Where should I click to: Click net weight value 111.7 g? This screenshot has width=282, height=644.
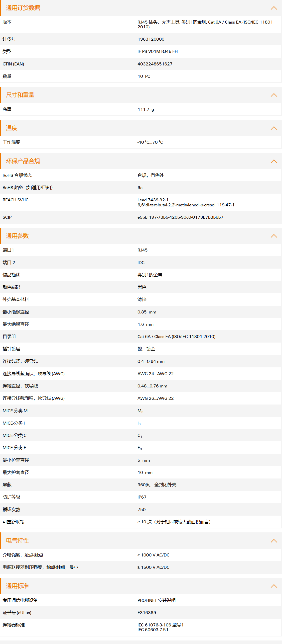click(146, 109)
